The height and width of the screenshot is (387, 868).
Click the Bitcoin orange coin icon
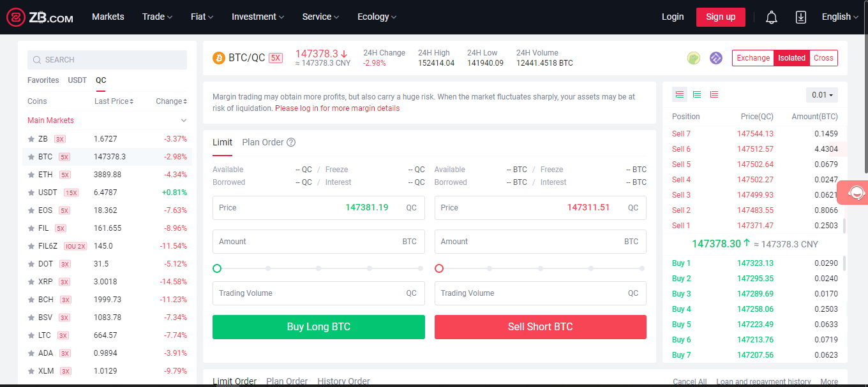click(x=219, y=58)
